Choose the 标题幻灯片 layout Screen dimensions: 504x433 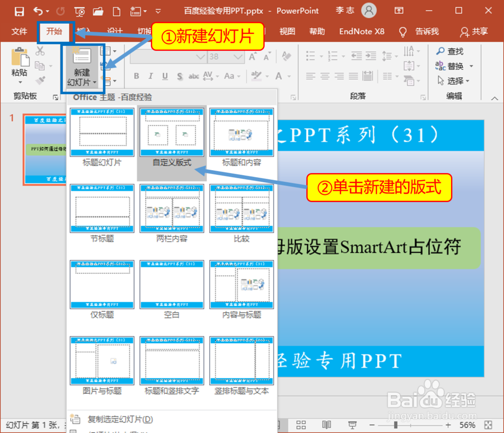pos(102,137)
